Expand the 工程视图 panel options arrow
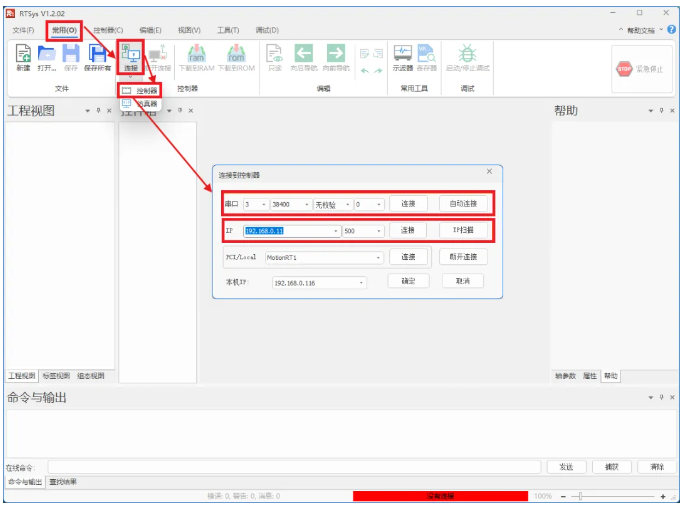This screenshot has height=510, width=686. coord(88,111)
